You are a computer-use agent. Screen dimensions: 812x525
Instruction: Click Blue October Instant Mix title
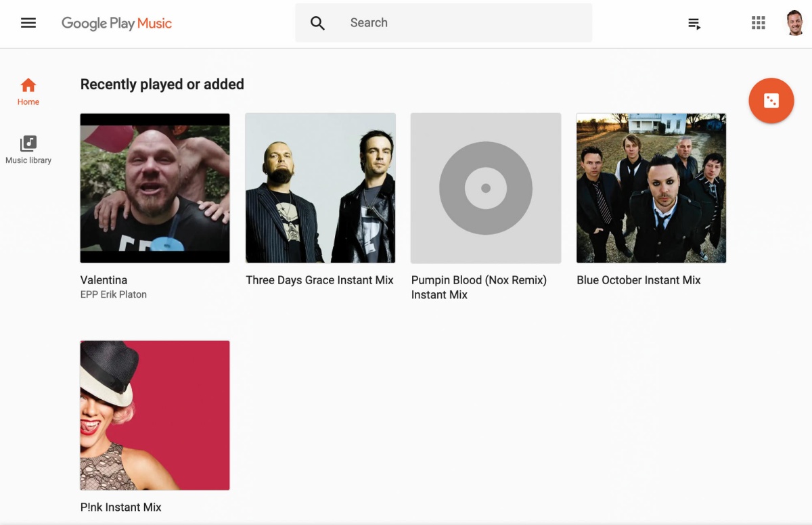point(639,280)
